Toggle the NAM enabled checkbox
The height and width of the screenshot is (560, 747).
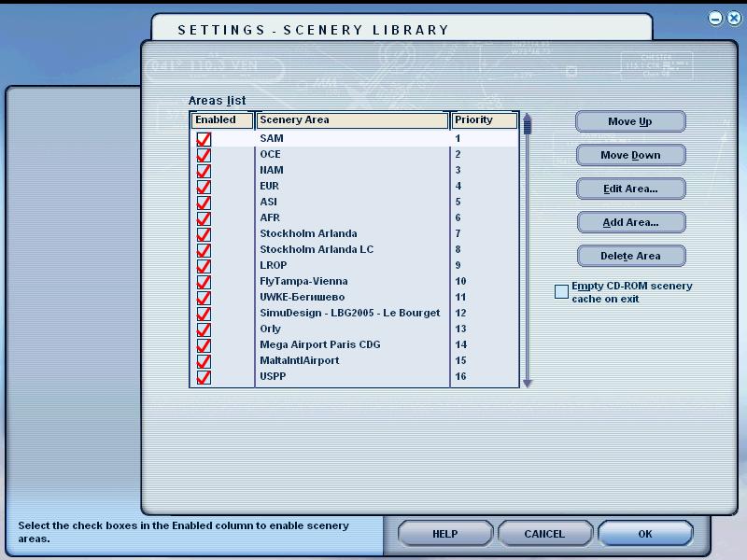coord(204,171)
